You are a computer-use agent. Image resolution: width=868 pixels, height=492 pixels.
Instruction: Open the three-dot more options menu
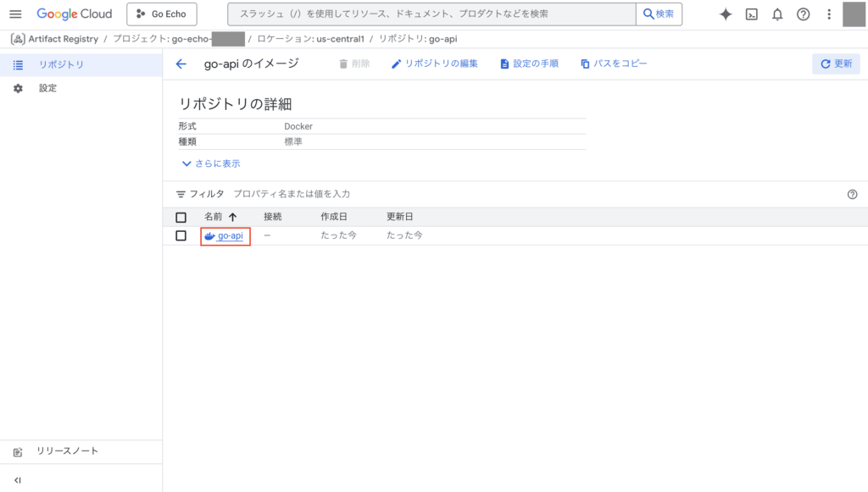829,14
